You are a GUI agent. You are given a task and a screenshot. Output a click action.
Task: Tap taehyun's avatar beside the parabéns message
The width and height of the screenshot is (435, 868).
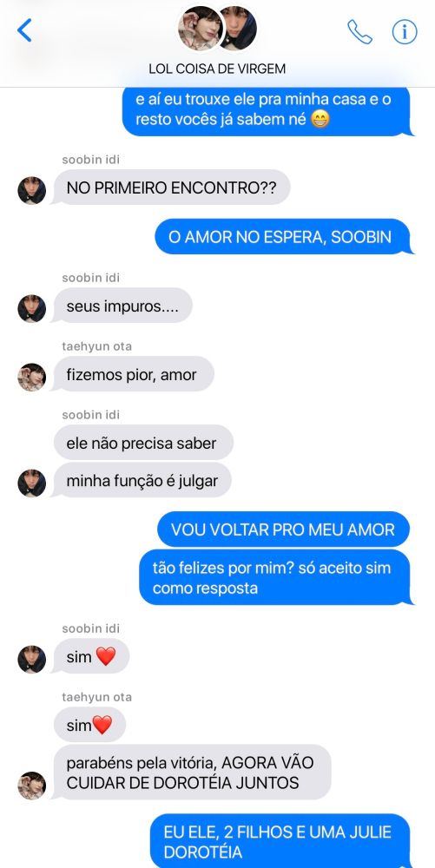[x=31, y=786]
